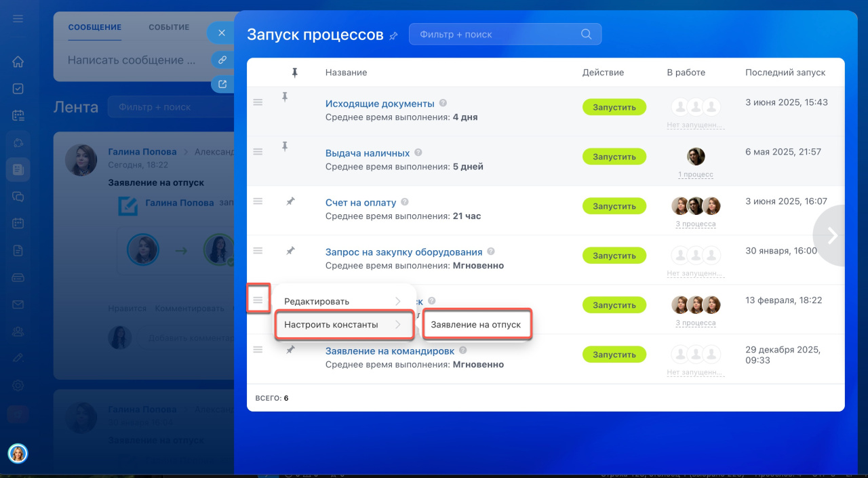Open the row menu for Исходящие документы
The image size is (868, 478).
pos(258,102)
